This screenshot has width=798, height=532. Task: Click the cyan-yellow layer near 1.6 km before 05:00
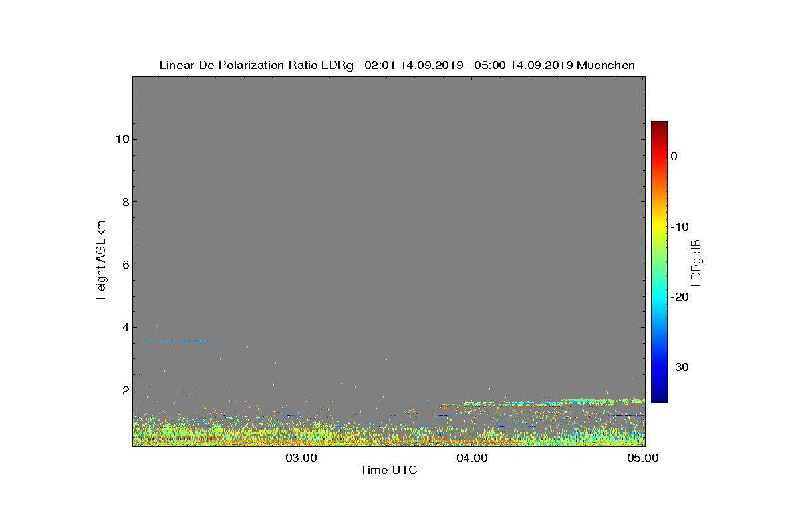(x=602, y=401)
